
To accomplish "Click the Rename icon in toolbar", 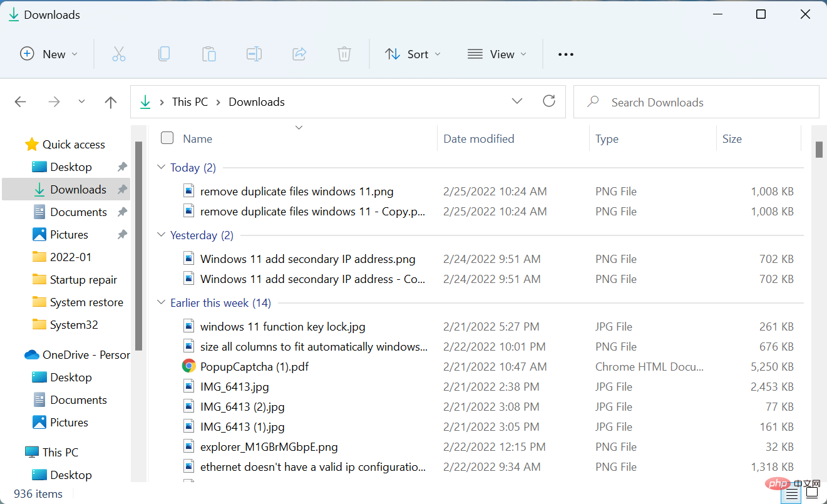I will pyautogui.click(x=254, y=54).
